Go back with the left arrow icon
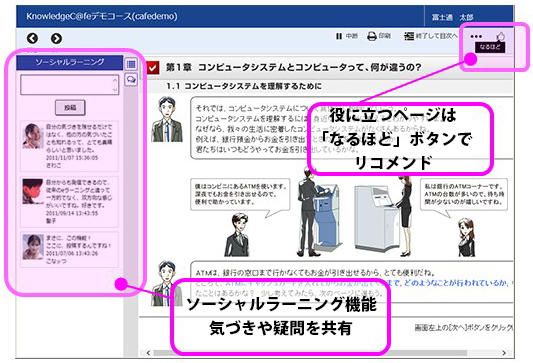The height and width of the screenshot is (363, 533). click(32, 38)
